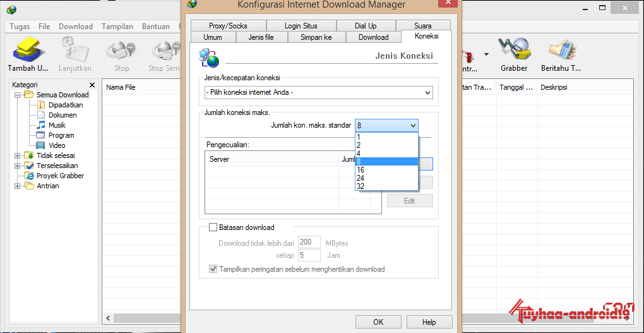This screenshot has width=644, height=333.
Task: Open the Tugas menu
Action: [x=20, y=27]
